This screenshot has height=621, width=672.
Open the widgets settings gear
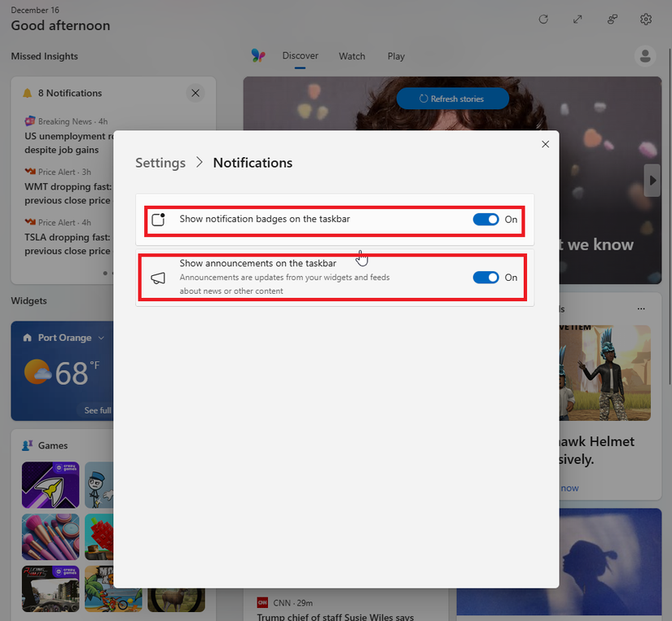point(646,19)
